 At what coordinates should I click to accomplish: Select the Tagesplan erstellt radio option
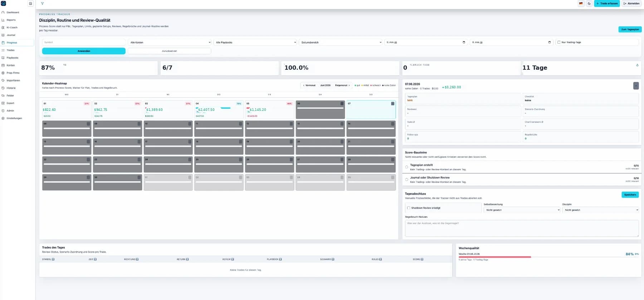tap(407, 167)
